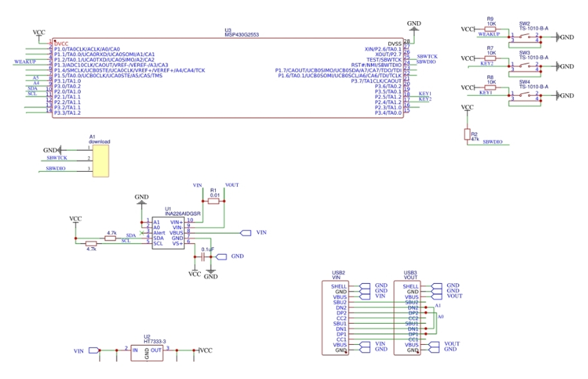This screenshot has width=588, height=379.
Task: Click the 0.1uF capacitor symbol
Action: (x=207, y=256)
